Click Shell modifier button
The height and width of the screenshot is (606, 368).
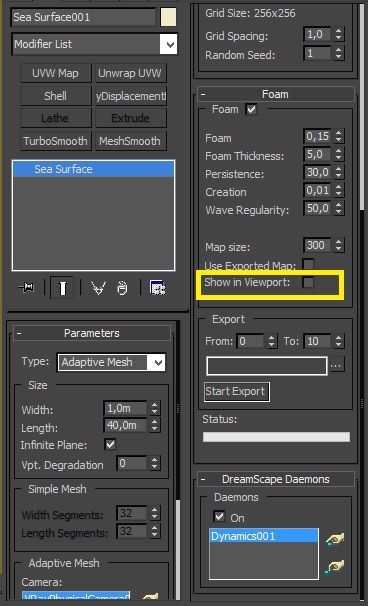(x=56, y=96)
